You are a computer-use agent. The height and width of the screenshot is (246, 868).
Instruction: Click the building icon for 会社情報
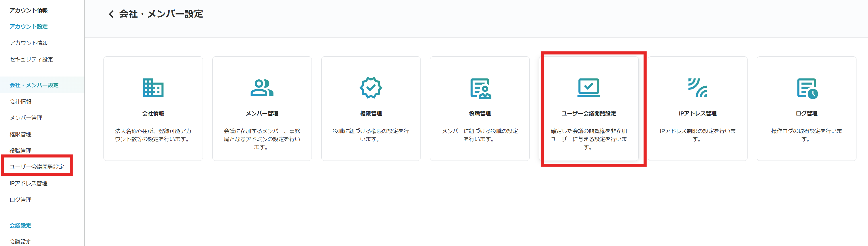[153, 88]
